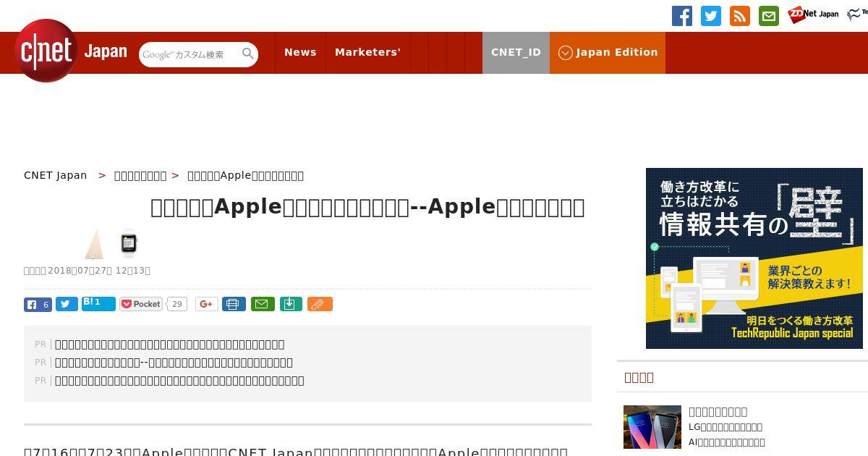Click the teal download-arrow share button
Viewport: 868px width, 456px height.
[290, 304]
